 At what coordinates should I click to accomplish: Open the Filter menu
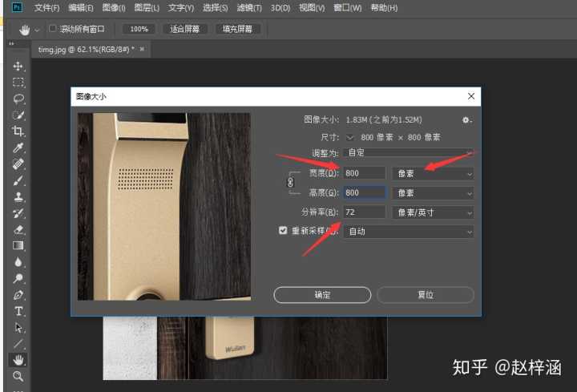(247, 8)
